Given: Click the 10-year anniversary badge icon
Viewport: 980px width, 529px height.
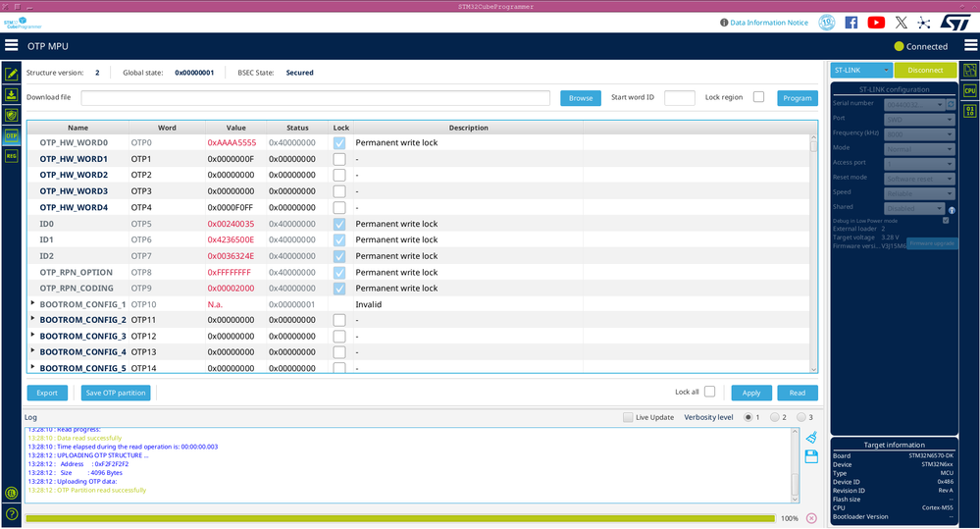Looking at the screenshot, I should 827,23.
